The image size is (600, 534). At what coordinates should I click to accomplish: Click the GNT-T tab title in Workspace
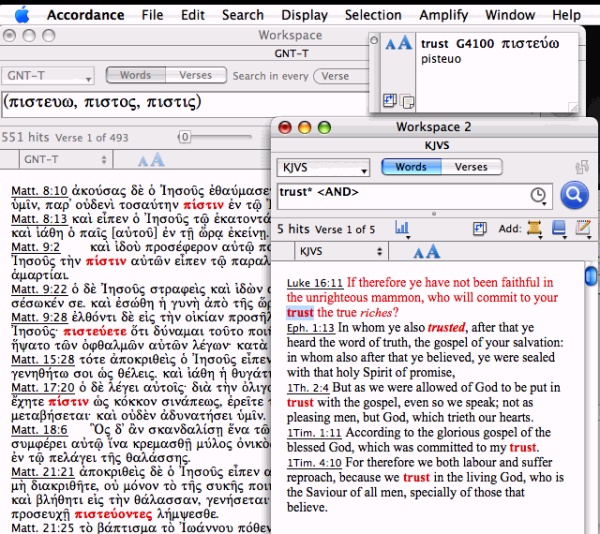tap(291, 54)
